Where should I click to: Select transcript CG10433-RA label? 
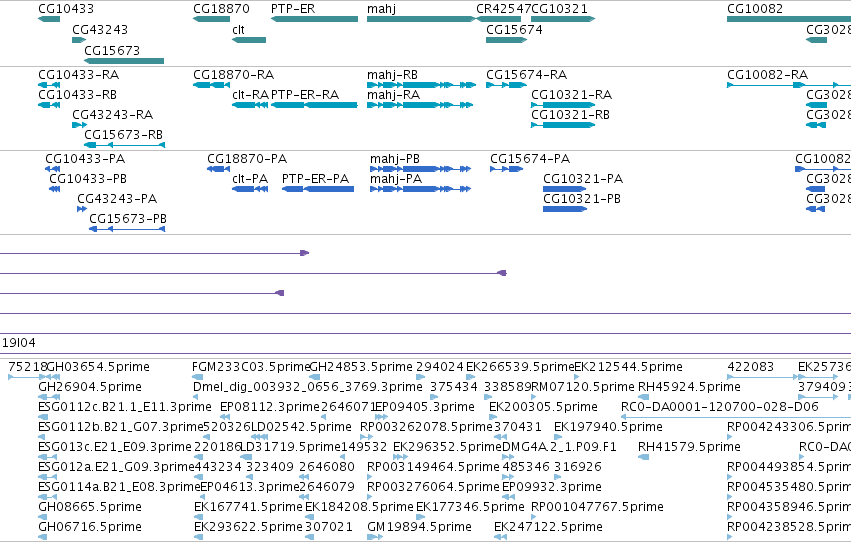[x=79, y=74]
